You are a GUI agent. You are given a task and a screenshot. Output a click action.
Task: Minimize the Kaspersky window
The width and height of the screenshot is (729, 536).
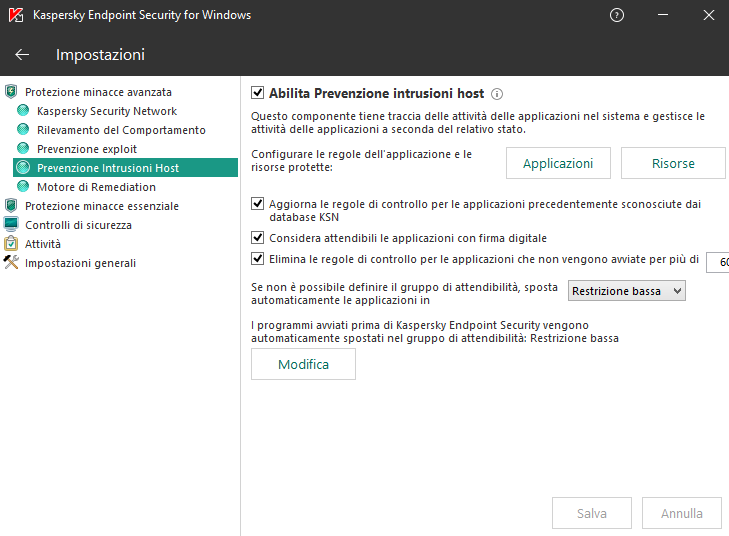663,15
